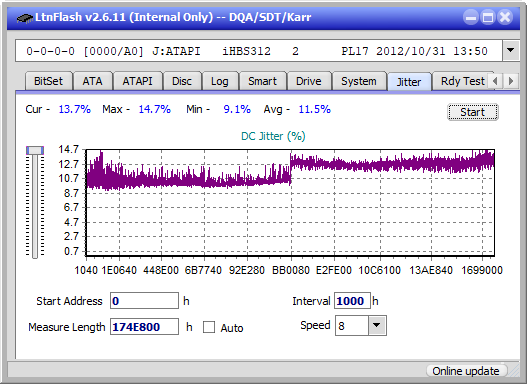Image resolution: width=527 pixels, height=384 pixels.
Task: Close the LtnFlash window
Action: (505, 17)
